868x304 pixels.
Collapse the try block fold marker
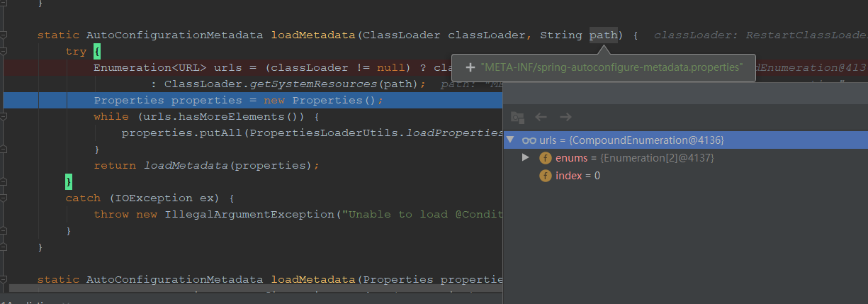[4, 52]
